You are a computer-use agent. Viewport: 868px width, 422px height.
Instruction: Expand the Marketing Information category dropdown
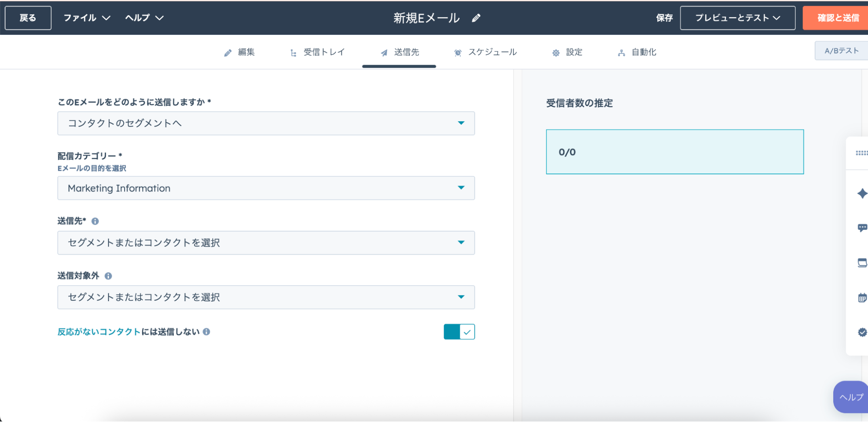[x=266, y=188]
